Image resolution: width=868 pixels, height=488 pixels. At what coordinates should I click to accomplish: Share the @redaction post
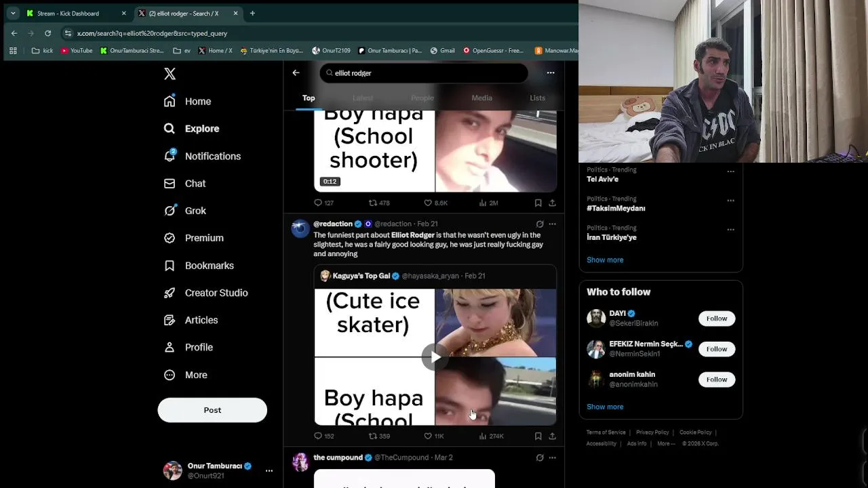552,436
